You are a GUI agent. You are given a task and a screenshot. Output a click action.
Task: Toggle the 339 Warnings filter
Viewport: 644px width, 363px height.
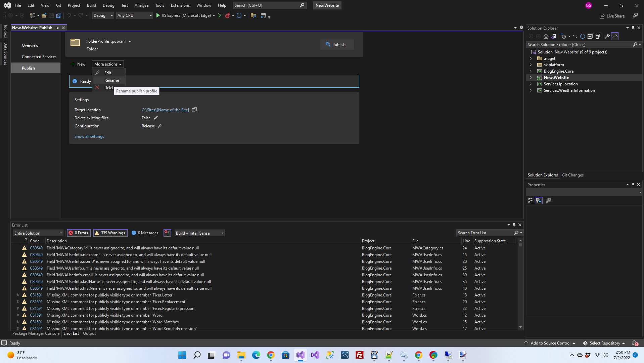(x=110, y=233)
